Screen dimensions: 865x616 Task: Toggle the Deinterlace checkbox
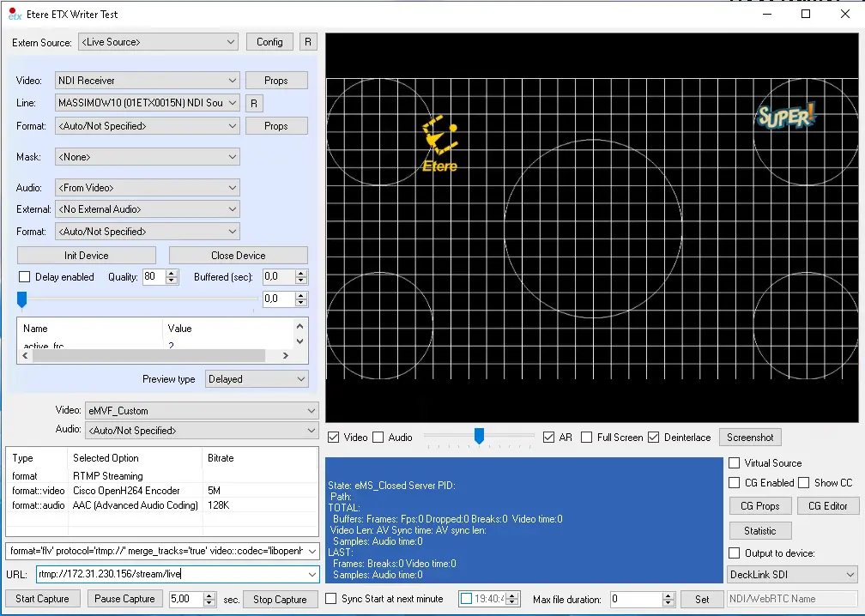pos(654,438)
